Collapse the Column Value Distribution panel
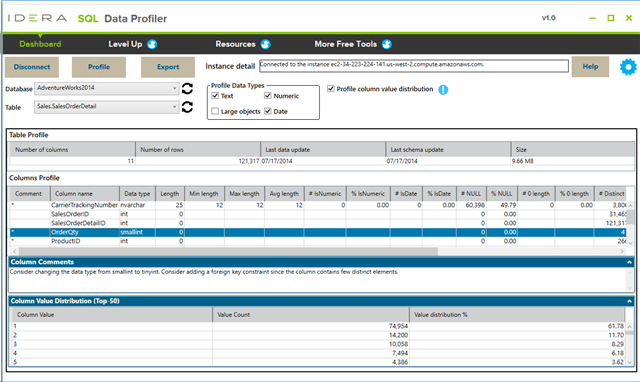Image resolution: width=640 pixels, height=382 pixels. pyautogui.click(x=629, y=301)
